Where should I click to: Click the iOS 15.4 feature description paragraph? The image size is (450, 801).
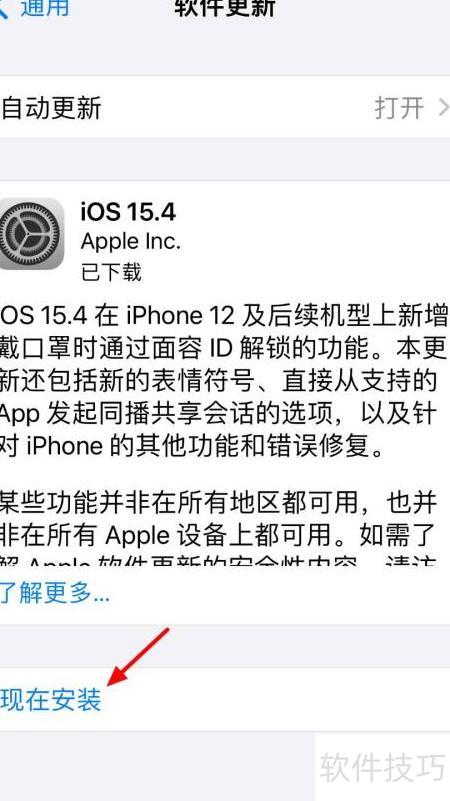point(224,381)
